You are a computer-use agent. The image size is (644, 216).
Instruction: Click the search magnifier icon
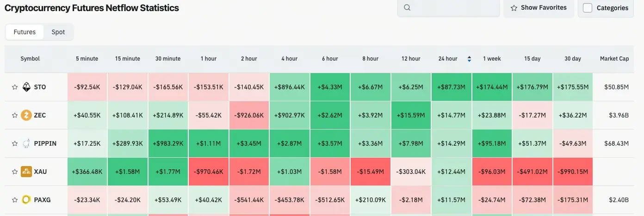(x=407, y=7)
